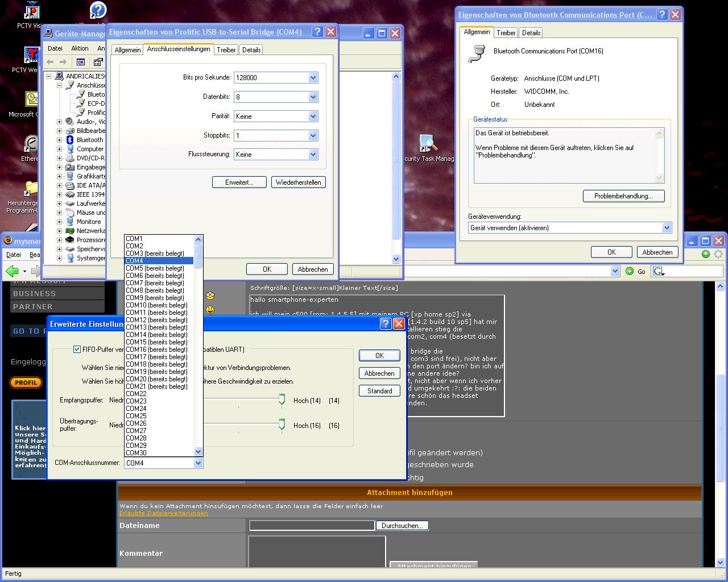Click the help button in Bluetooth properties title bar
The height and width of the screenshot is (582, 728).
point(662,15)
